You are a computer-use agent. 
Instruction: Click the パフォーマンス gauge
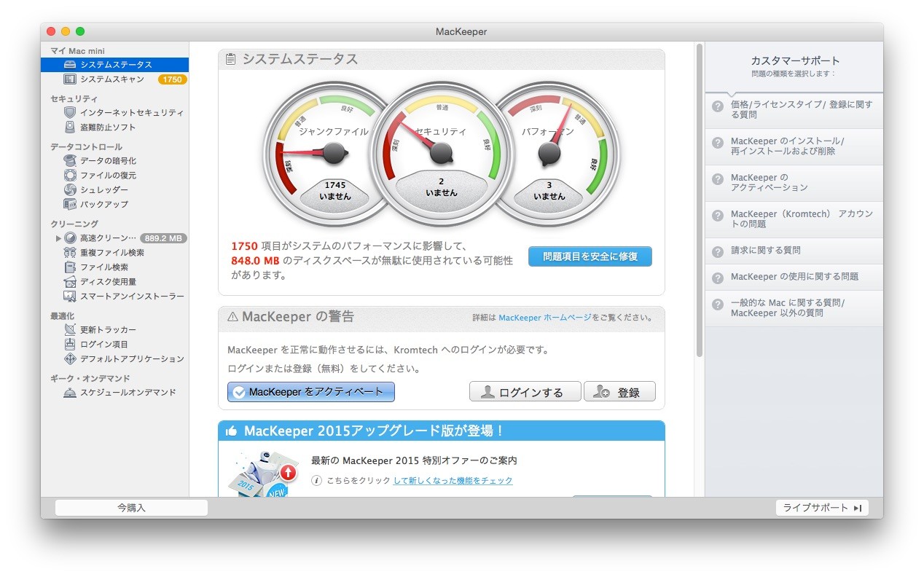(x=557, y=154)
